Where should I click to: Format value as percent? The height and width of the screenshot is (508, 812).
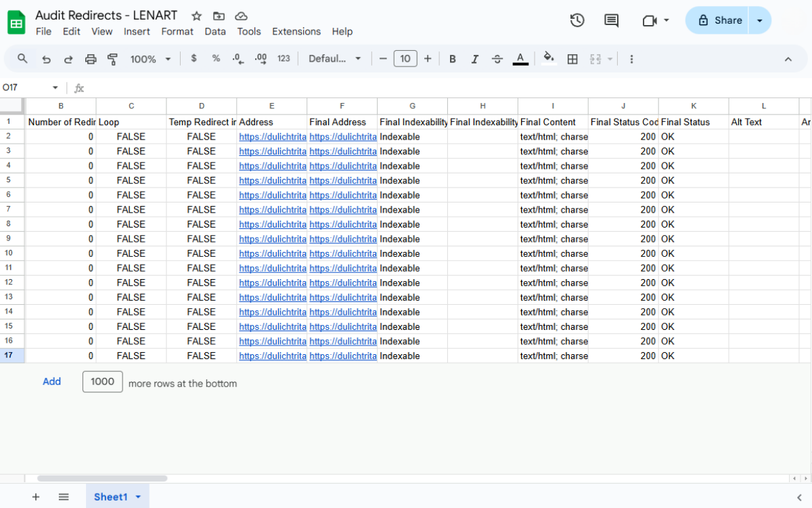pyautogui.click(x=216, y=59)
